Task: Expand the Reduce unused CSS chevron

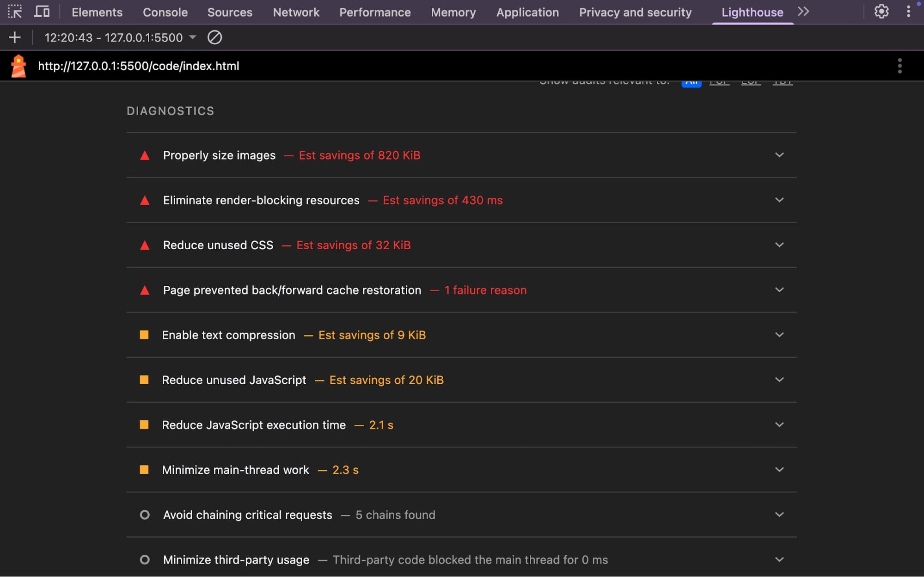Action: (779, 245)
